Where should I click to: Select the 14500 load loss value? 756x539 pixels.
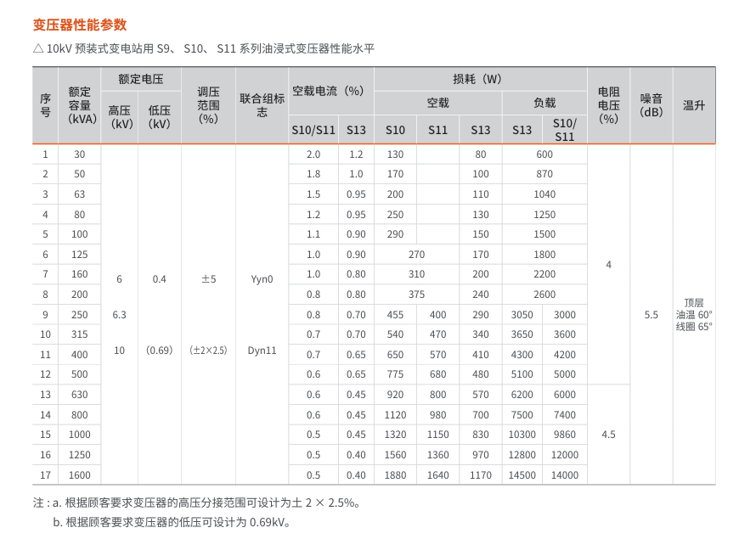coord(522,474)
